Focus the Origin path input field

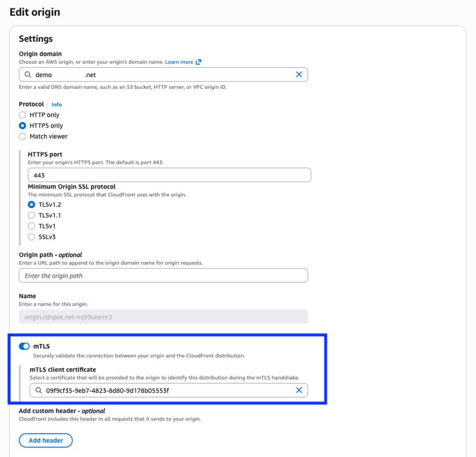(x=163, y=275)
